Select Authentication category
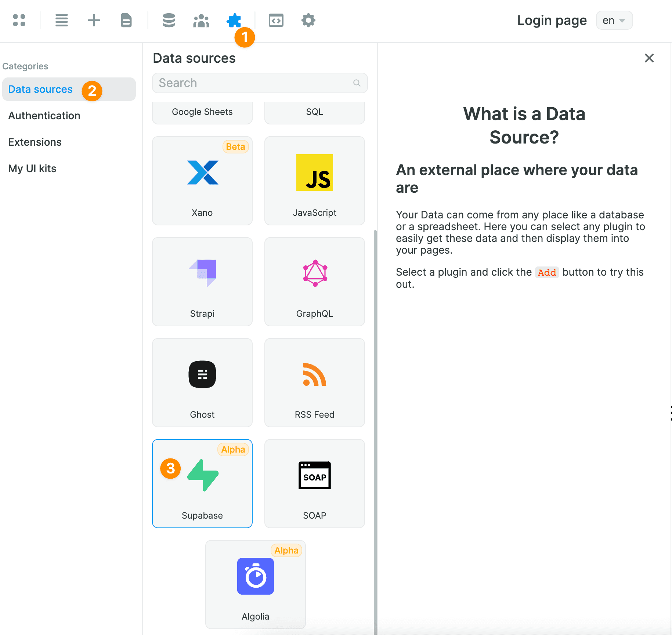Viewport: 672px width, 635px height. 44,116
